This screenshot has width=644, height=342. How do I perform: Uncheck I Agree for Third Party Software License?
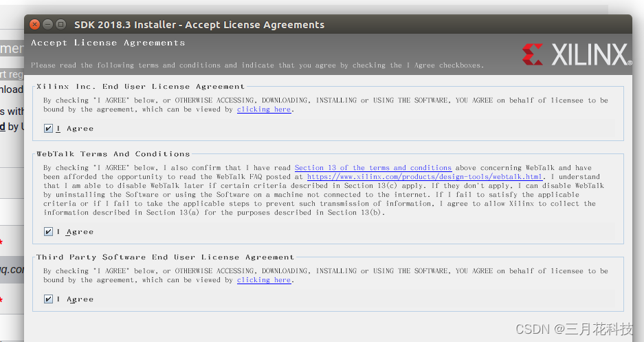point(48,299)
